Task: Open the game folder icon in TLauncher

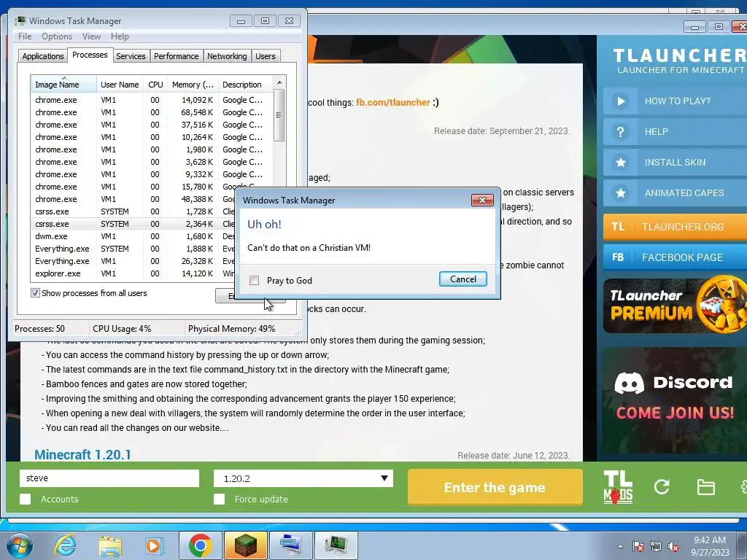Action: point(705,487)
